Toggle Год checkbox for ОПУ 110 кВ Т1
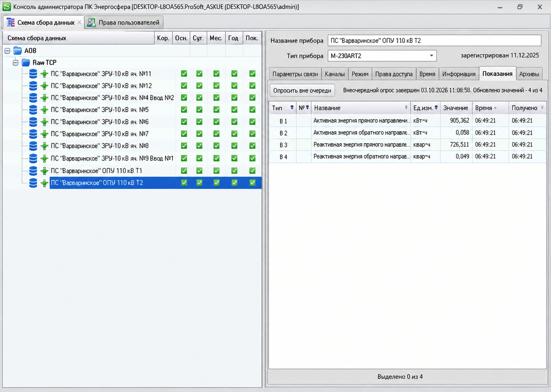 234,171
